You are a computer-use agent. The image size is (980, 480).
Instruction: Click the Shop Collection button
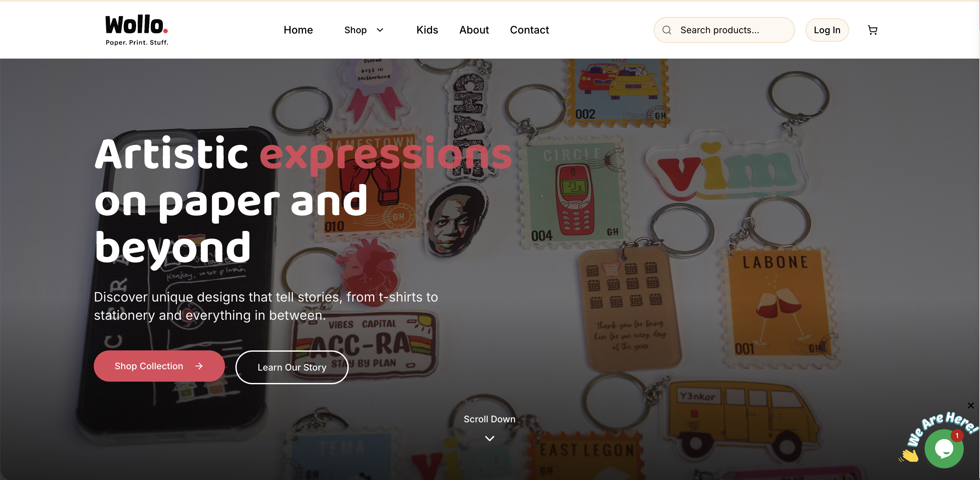pos(160,366)
